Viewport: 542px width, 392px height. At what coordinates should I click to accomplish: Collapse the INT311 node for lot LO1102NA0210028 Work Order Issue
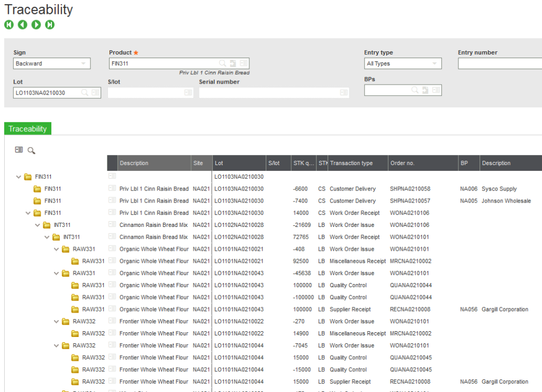(x=38, y=225)
